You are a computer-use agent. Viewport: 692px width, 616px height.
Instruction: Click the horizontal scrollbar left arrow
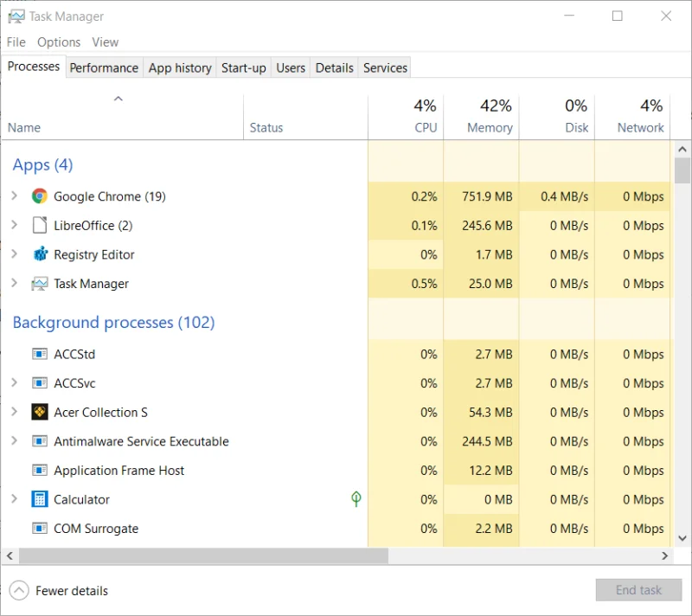[10, 556]
